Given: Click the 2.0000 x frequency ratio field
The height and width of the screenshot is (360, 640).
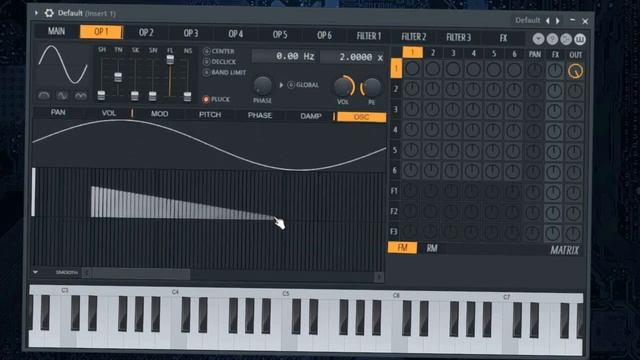Looking at the screenshot, I should pyautogui.click(x=353, y=57).
